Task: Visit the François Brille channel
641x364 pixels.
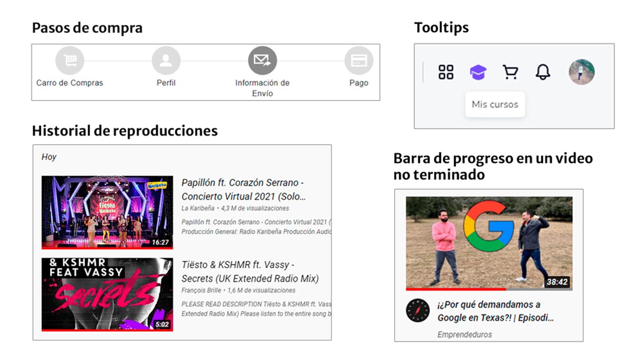Action: (201, 290)
